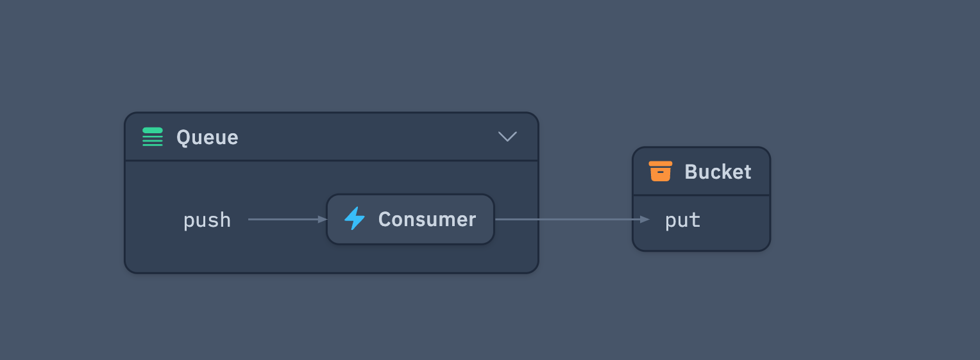
Task: Select the put method label in Bucket
Action: point(682,220)
